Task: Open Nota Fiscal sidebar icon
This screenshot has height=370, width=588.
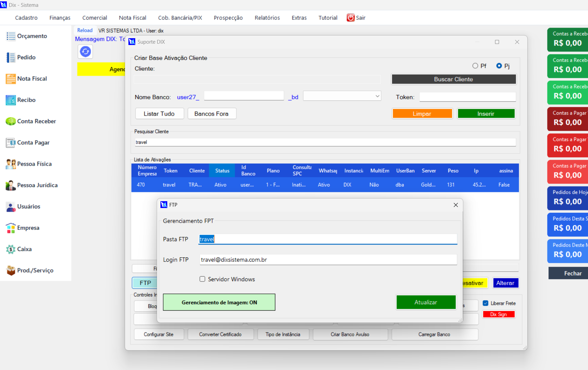Action: pyautogui.click(x=11, y=79)
